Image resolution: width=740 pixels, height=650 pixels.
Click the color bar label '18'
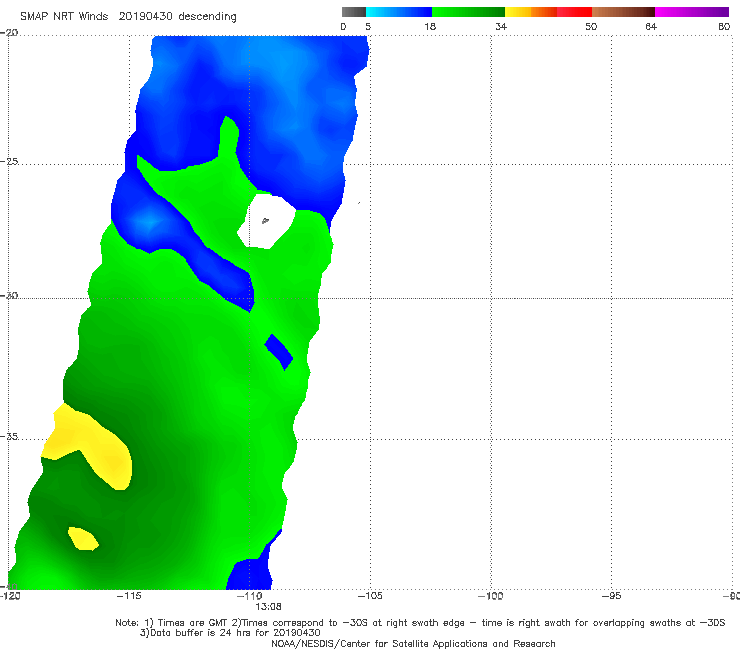click(430, 26)
